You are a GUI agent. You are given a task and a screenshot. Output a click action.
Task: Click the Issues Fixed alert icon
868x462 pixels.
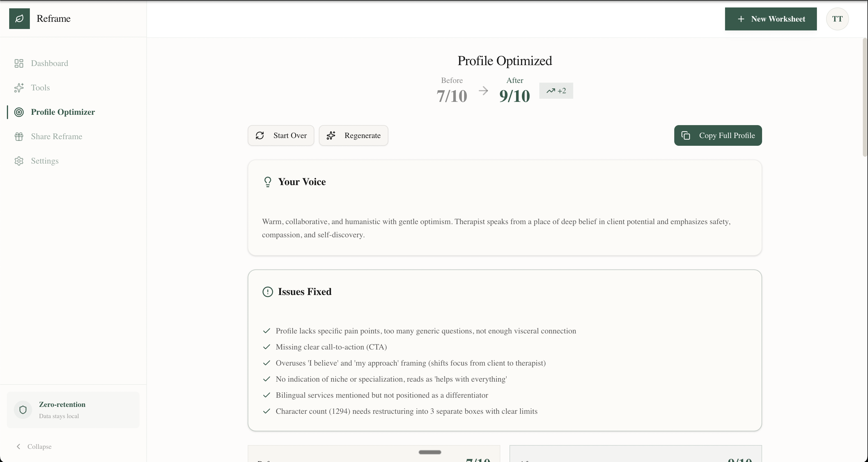click(x=268, y=292)
